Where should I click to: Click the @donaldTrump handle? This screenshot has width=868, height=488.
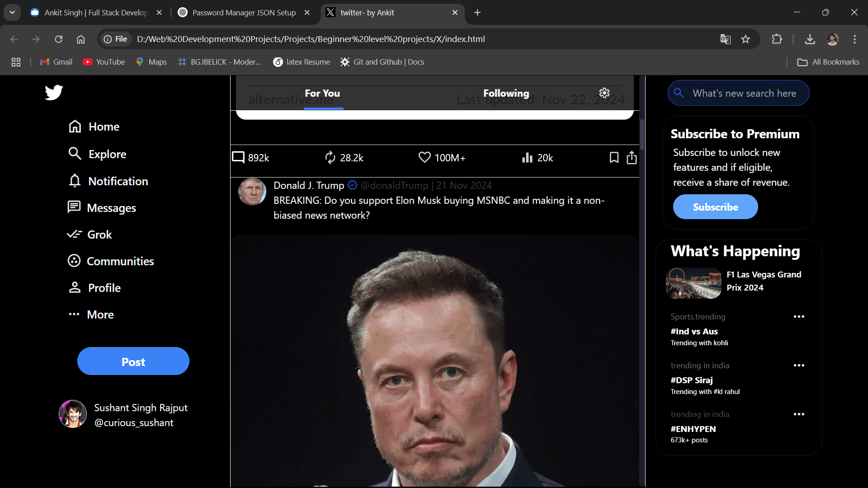(394, 185)
